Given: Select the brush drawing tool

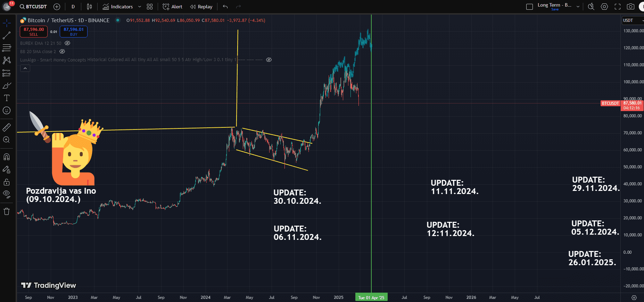Looking at the screenshot, I should (x=7, y=85).
